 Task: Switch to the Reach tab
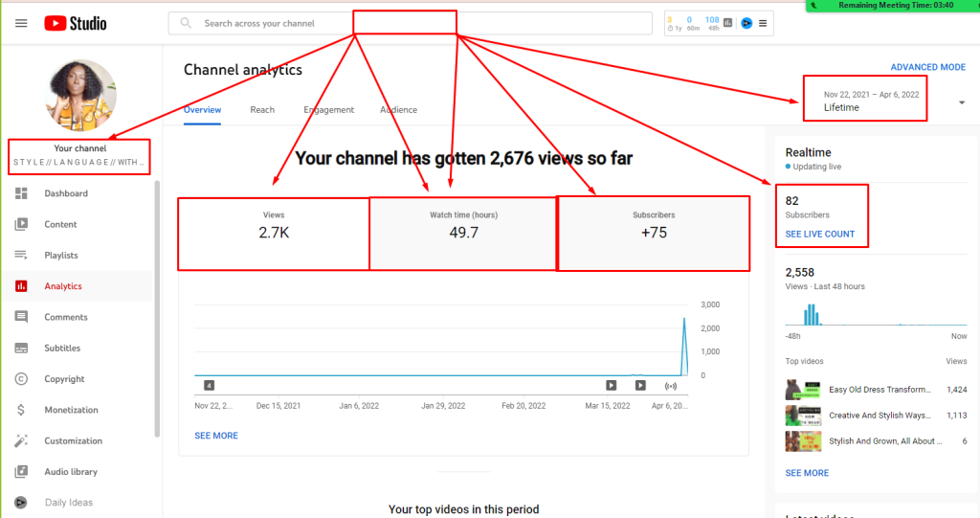click(262, 109)
